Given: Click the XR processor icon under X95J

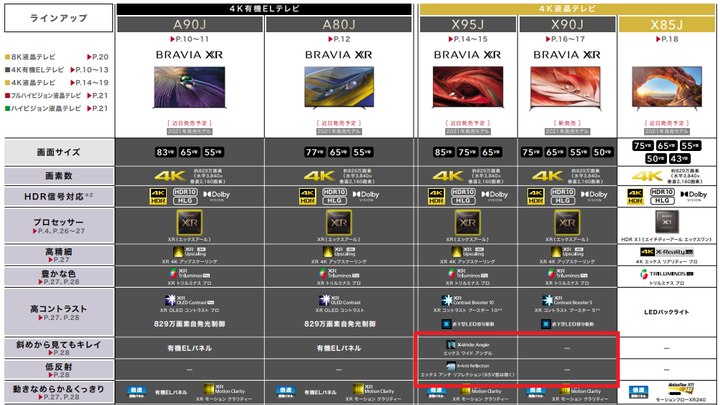Looking at the screenshot, I should (x=468, y=223).
